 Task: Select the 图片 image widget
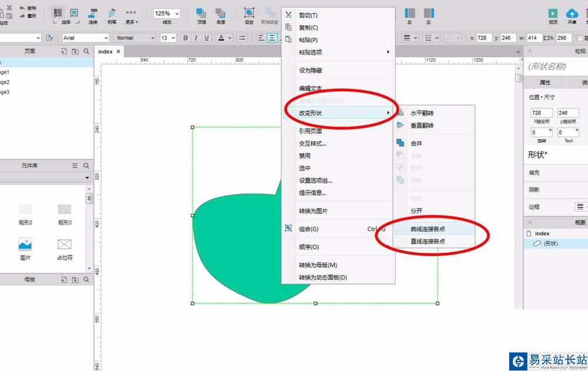(x=25, y=249)
